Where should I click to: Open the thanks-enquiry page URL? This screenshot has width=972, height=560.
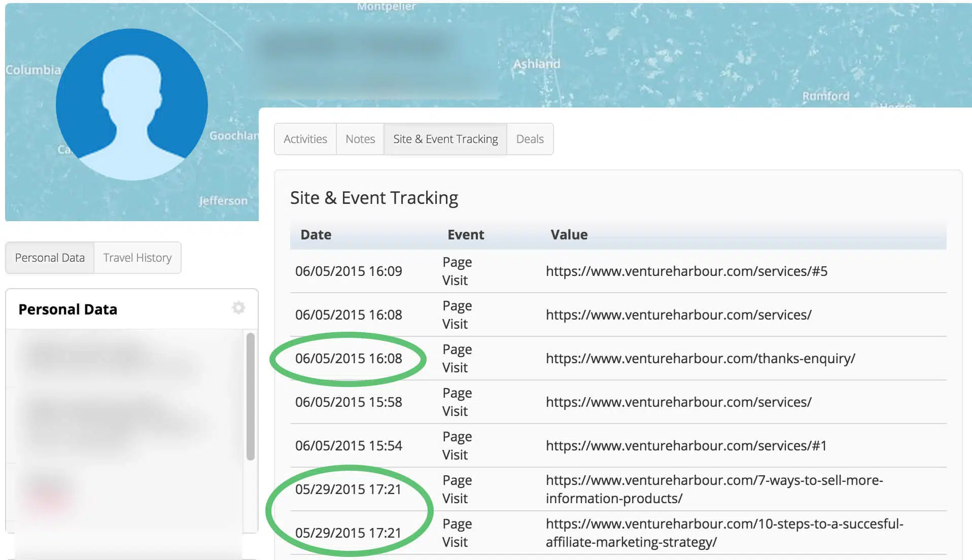point(700,359)
